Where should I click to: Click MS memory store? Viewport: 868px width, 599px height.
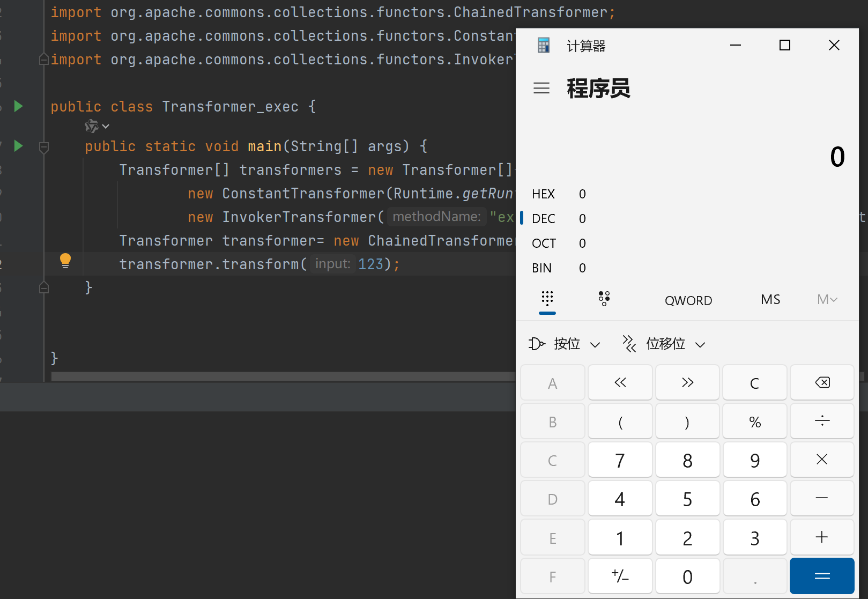click(x=770, y=300)
